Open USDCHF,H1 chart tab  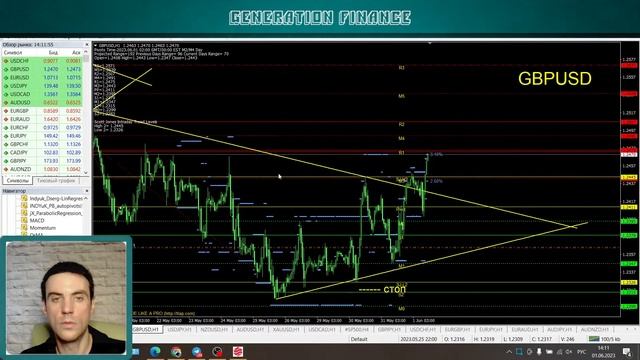pyautogui.click(x=423, y=329)
